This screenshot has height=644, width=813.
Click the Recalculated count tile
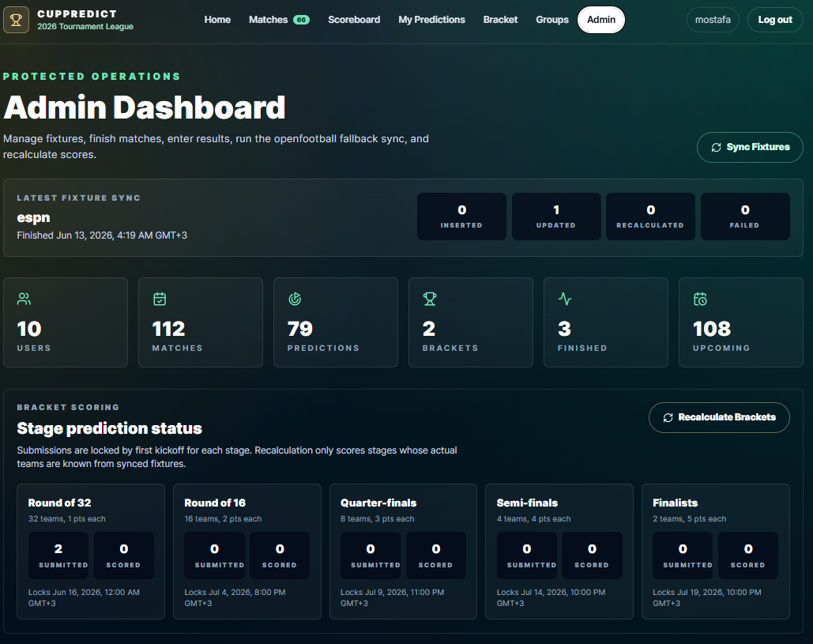click(x=650, y=217)
